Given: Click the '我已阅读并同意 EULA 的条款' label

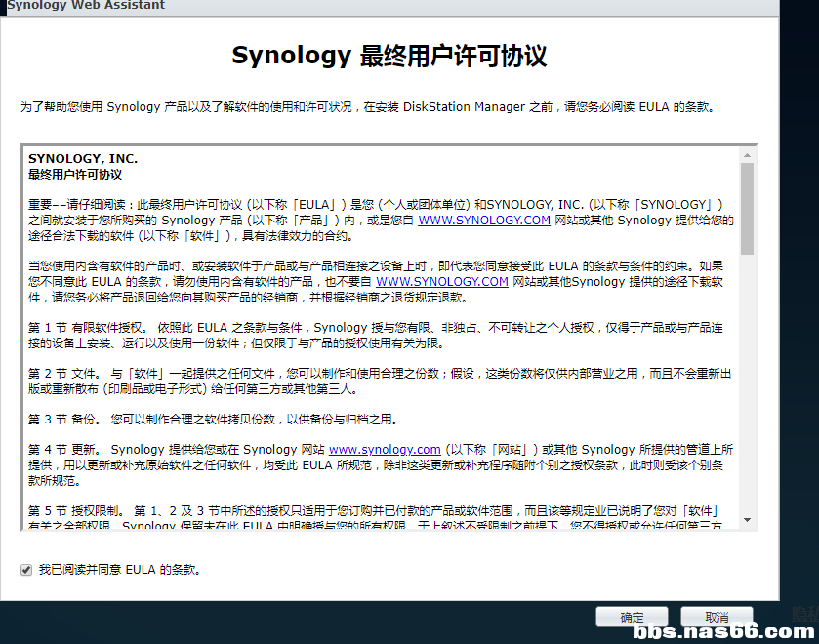Looking at the screenshot, I should point(120,570).
